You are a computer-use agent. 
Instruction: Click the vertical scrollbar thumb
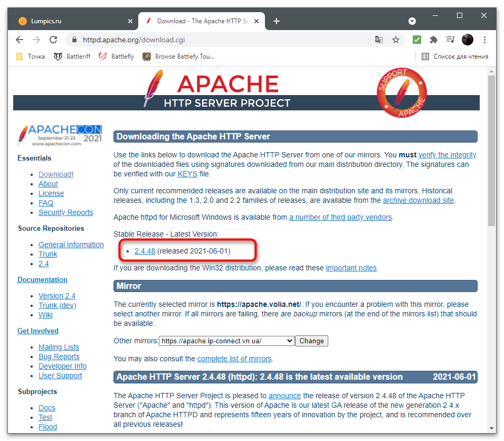pyautogui.click(x=491, y=151)
